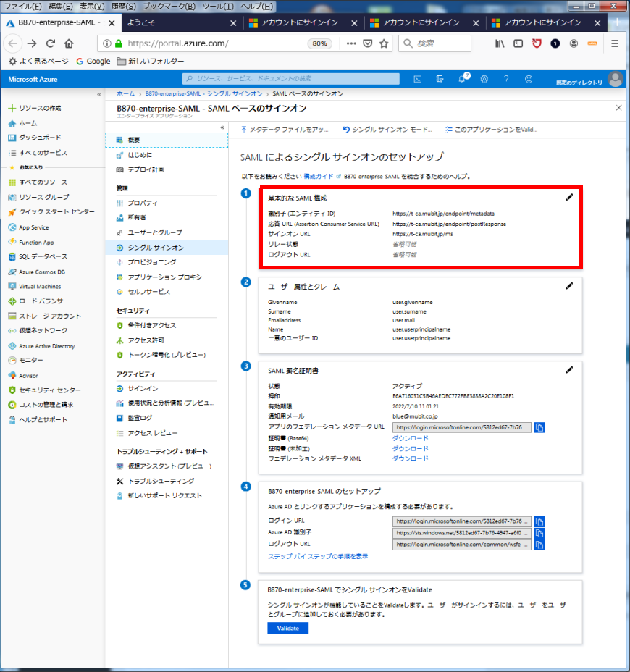Open the account avatar menu
The height and width of the screenshot is (672, 630).
pos(616,79)
